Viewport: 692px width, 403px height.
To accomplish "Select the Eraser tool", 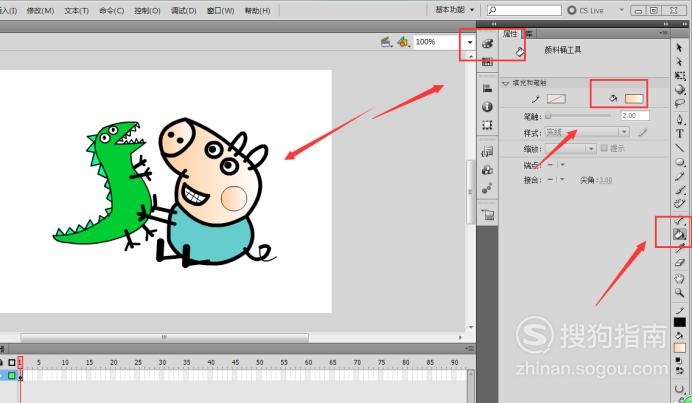I will pyautogui.click(x=680, y=263).
